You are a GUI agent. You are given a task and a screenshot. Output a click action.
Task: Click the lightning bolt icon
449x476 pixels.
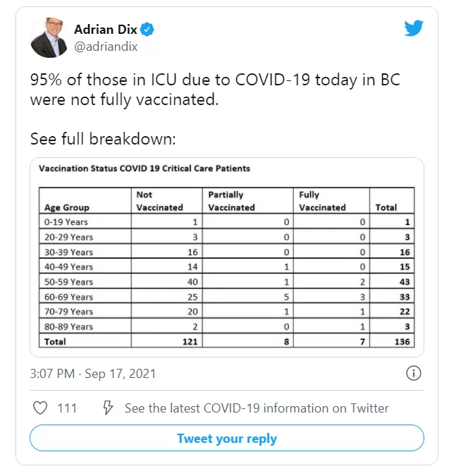click(108, 408)
